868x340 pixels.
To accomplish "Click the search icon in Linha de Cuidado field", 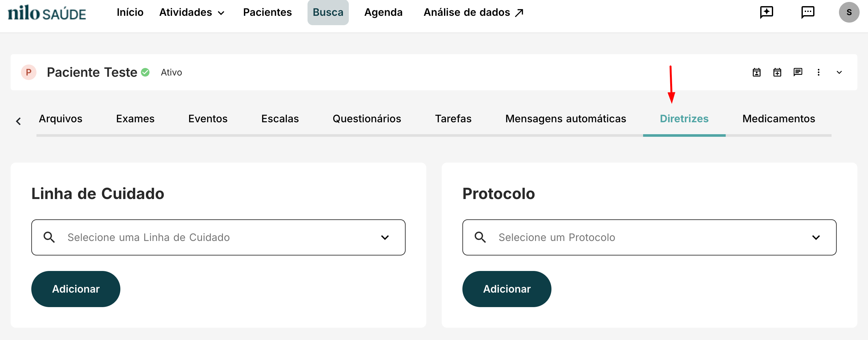I will point(49,237).
